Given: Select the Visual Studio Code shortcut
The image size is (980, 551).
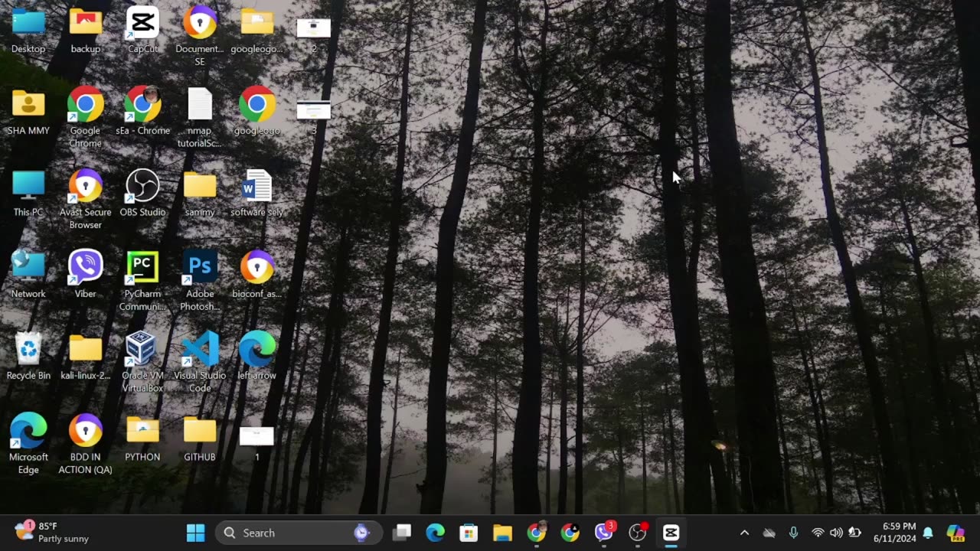Looking at the screenshot, I should [200, 362].
